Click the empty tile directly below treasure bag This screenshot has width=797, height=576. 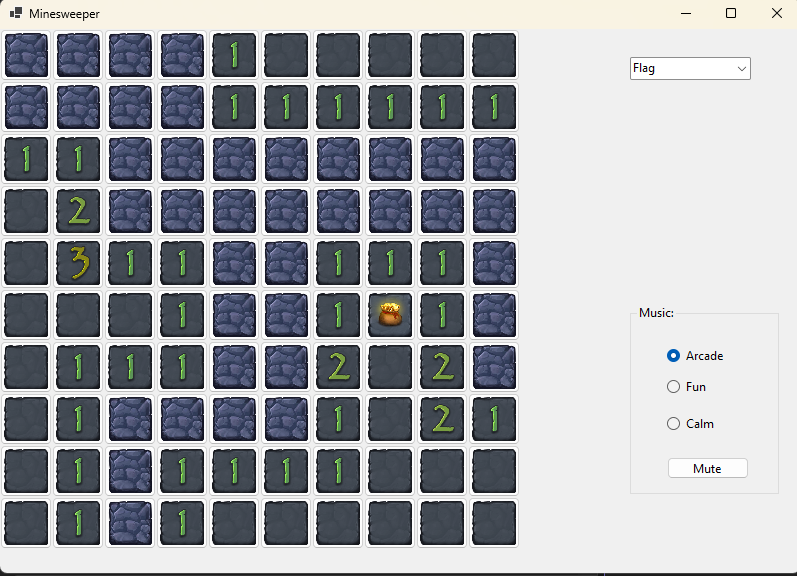(x=390, y=367)
